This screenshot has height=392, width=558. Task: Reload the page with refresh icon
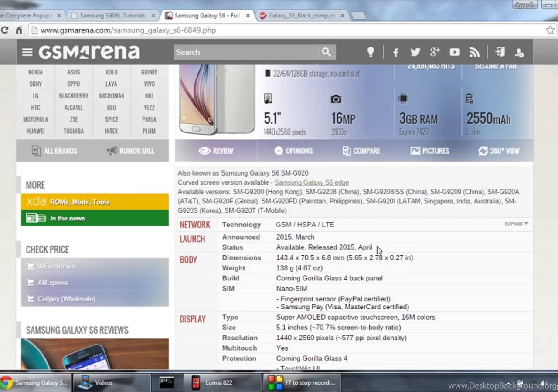[5, 30]
